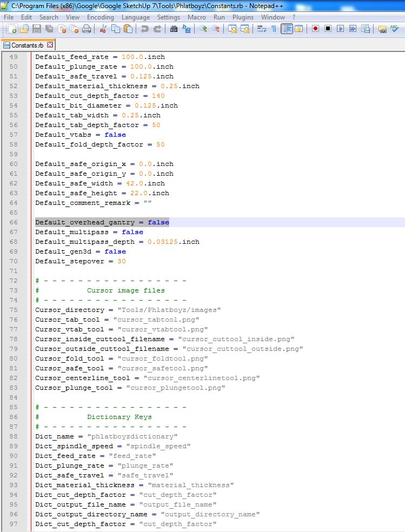Toggle Show All Characters pilcrow icon
The width and height of the screenshot is (405, 532).
tap(274, 29)
